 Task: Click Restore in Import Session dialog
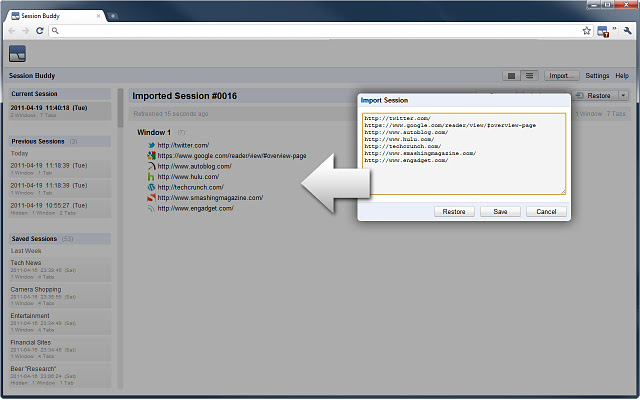454,211
